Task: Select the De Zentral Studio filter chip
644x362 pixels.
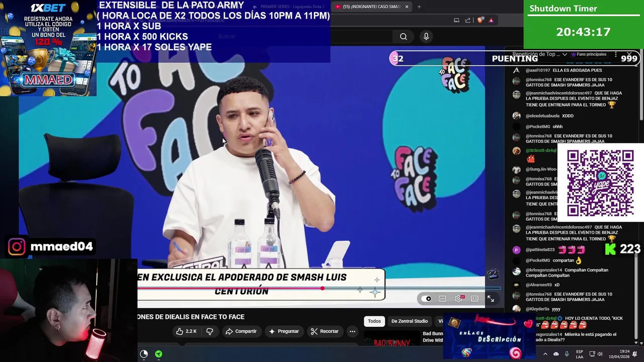Action: point(410,321)
